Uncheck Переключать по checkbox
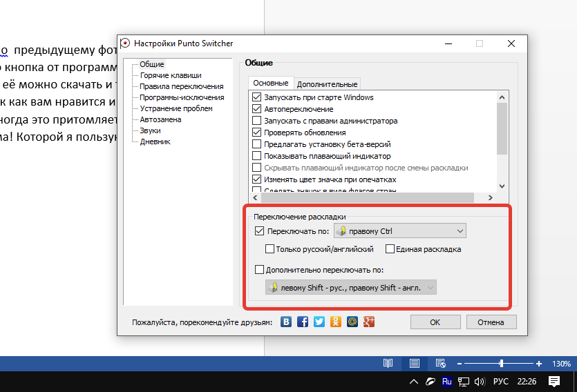 [x=259, y=231]
